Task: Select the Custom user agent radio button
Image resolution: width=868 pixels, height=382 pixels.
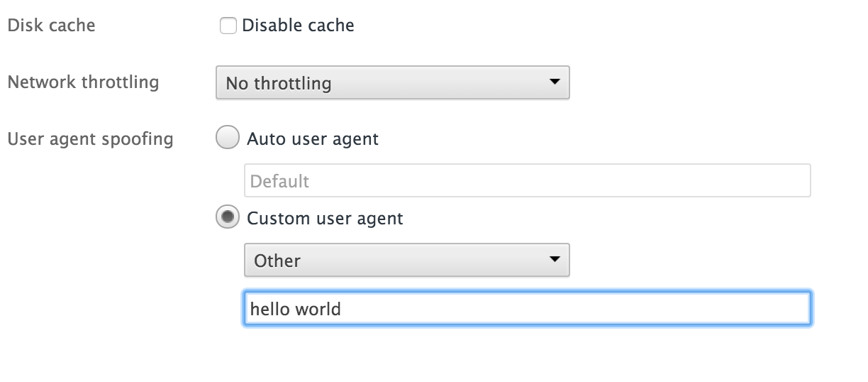Action: 227,218
